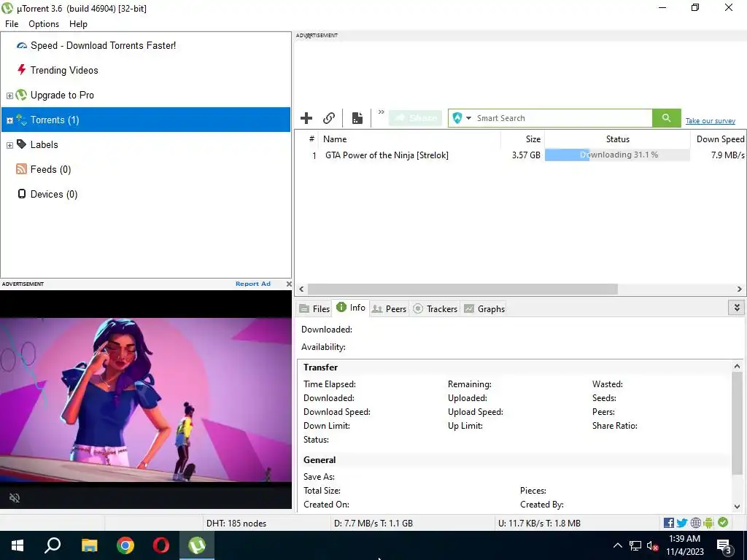The width and height of the screenshot is (747, 560).
Task: Sort by the Status column header
Action: click(x=617, y=139)
